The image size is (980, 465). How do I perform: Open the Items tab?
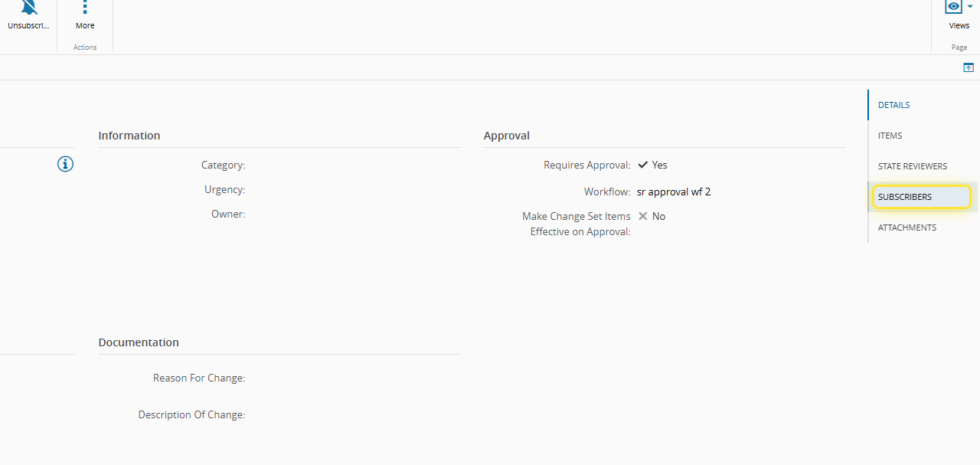click(x=890, y=136)
